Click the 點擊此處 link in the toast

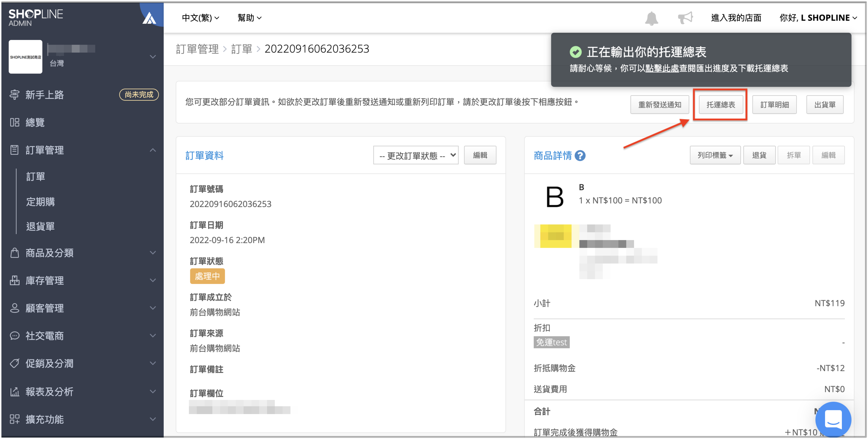(x=662, y=69)
